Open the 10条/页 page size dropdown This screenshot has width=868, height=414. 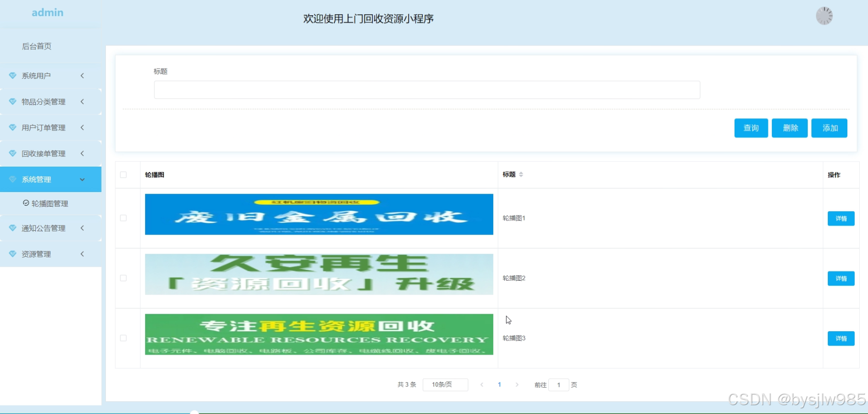445,385
